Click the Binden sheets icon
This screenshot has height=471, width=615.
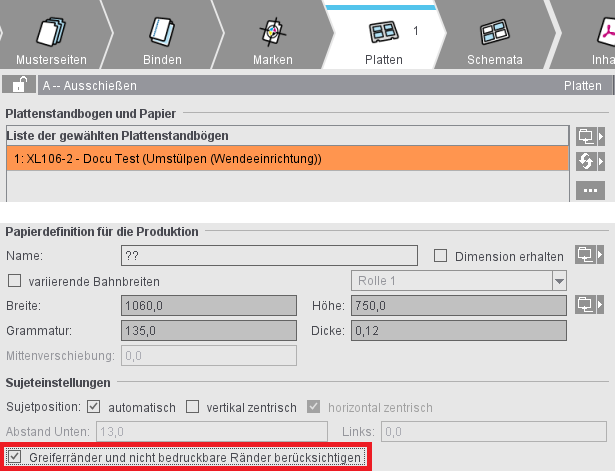coord(162,31)
